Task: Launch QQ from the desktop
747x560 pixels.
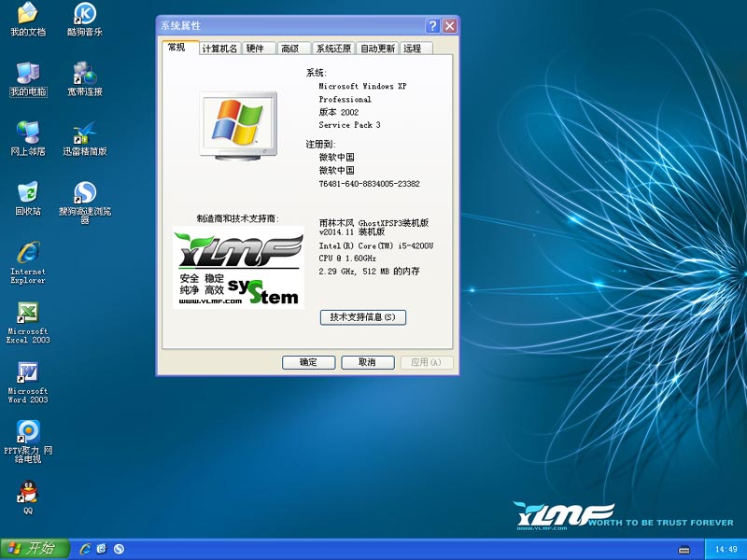Action: (x=28, y=497)
